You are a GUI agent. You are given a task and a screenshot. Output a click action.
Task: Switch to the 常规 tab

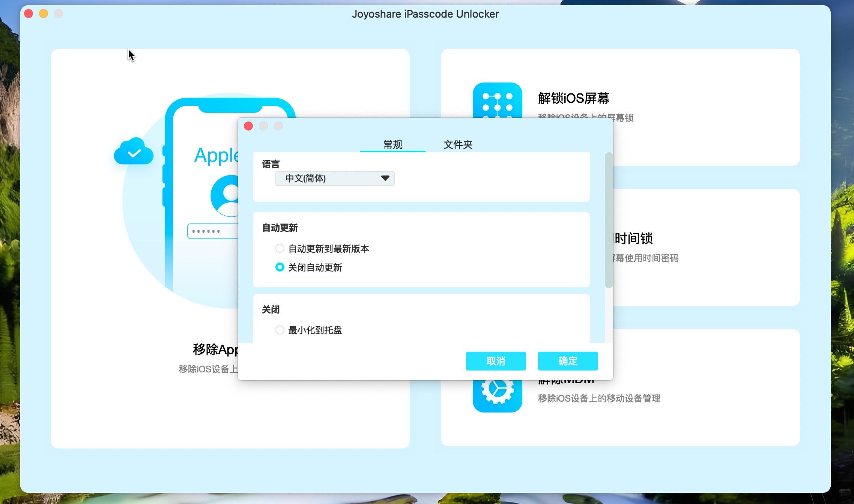(x=393, y=144)
